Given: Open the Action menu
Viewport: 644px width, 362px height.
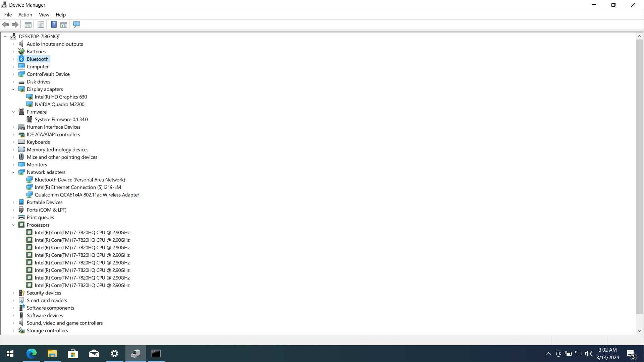Looking at the screenshot, I should click(x=25, y=15).
